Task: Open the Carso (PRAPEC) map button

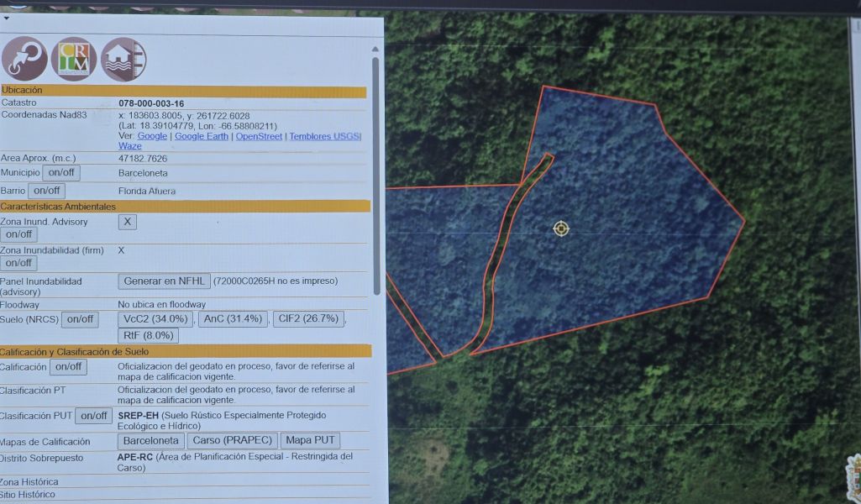Action: [x=232, y=441]
